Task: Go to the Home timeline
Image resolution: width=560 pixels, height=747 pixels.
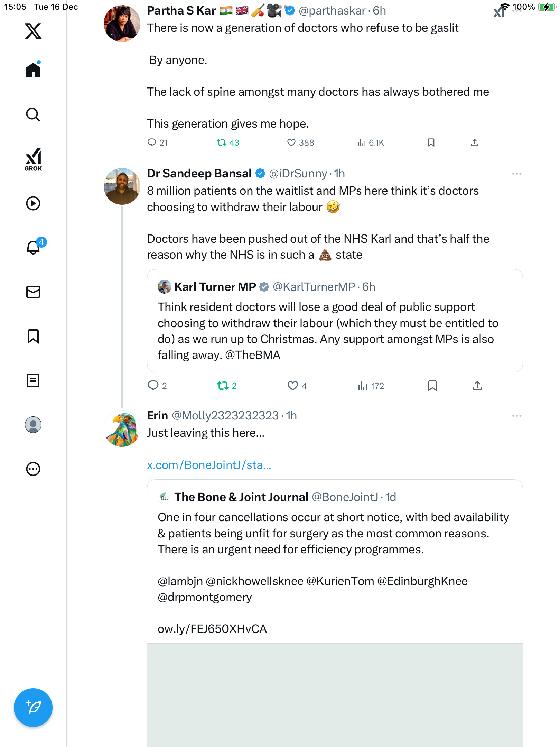Action: pyautogui.click(x=33, y=71)
